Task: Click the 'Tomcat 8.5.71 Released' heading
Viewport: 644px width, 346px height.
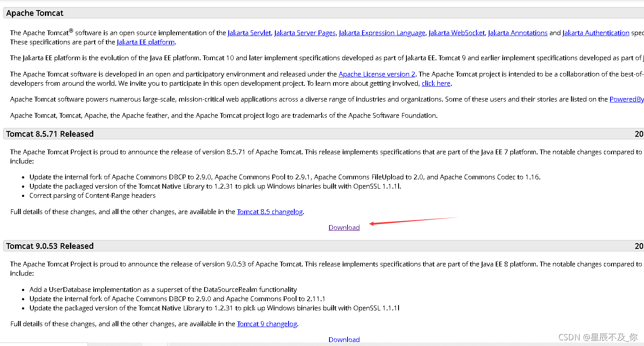Action: coord(50,134)
